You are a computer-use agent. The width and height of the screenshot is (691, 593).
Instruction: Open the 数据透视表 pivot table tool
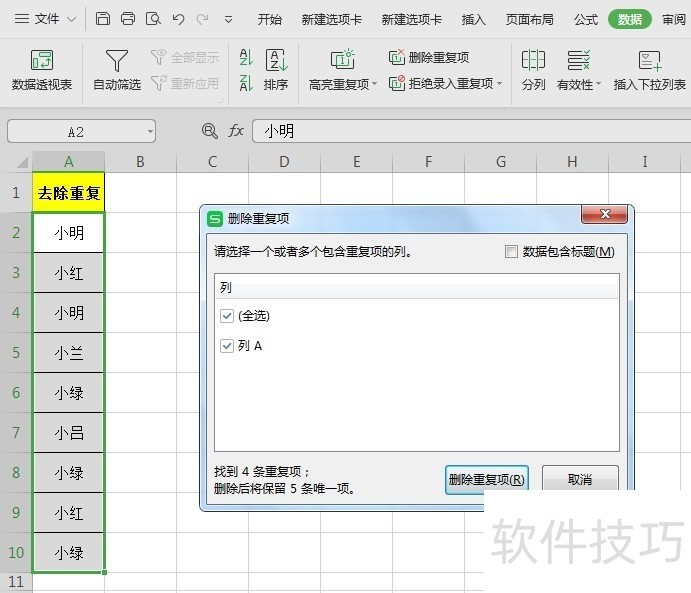42,70
